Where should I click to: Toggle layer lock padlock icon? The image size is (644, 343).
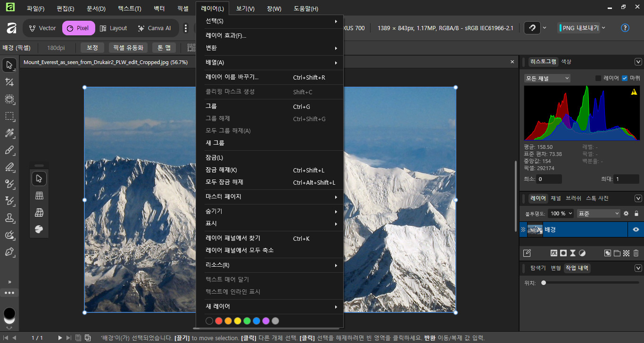coord(636,213)
